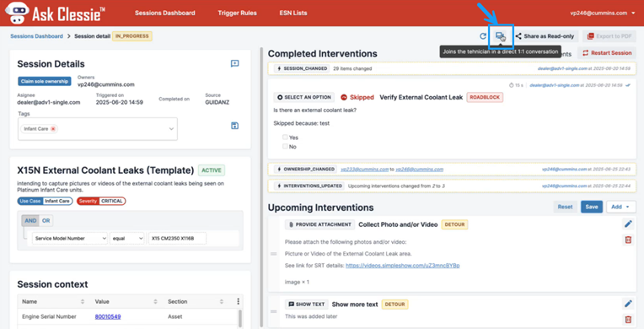Select the AND condition toggle
The height and width of the screenshot is (329, 644).
[30, 220]
